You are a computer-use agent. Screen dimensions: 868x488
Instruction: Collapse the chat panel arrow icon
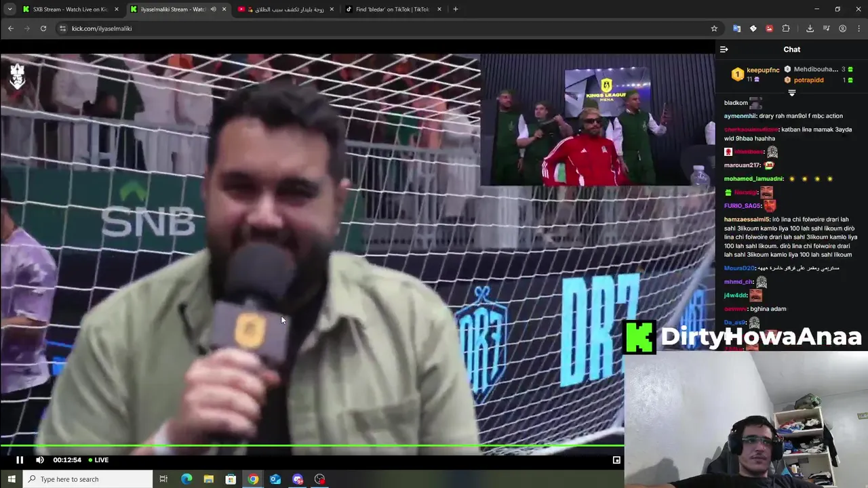click(x=724, y=49)
